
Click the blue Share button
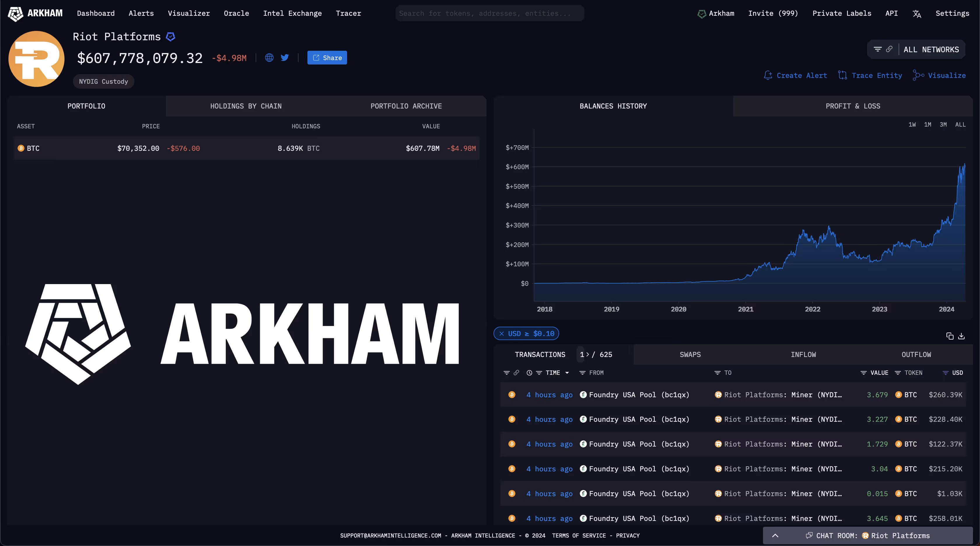(x=327, y=58)
